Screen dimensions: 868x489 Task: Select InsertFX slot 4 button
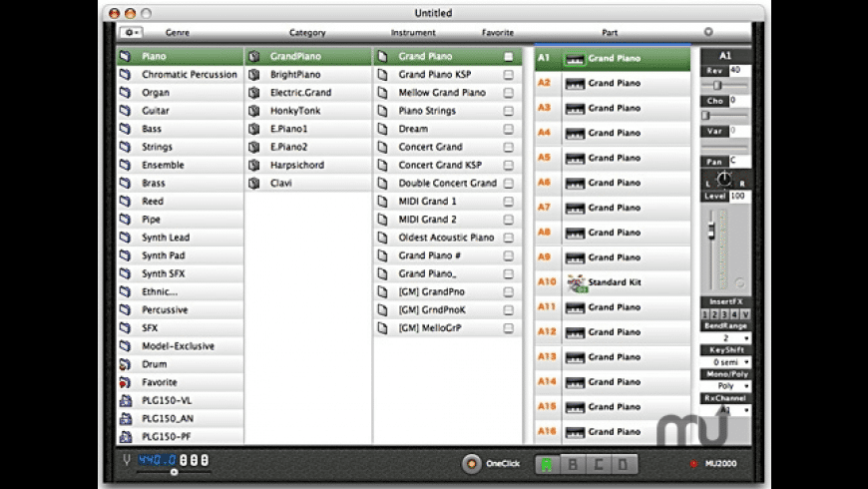(735, 314)
